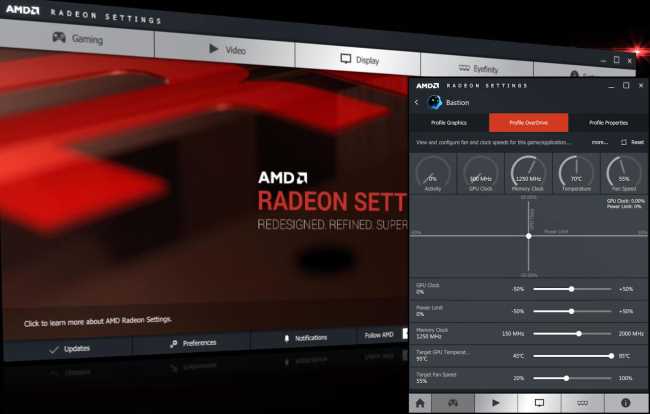
Task: Click the Power Limit 0% label text
Action: 429,311
